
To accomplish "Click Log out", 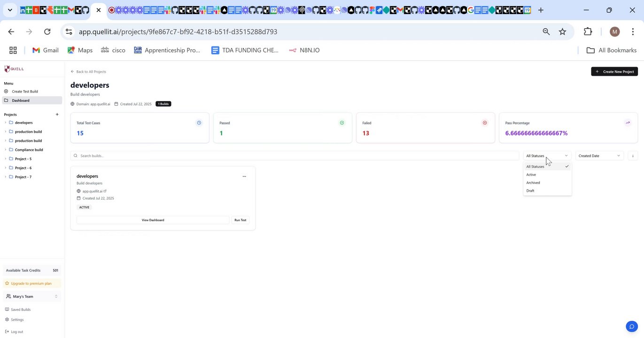I will click(14, 332).
